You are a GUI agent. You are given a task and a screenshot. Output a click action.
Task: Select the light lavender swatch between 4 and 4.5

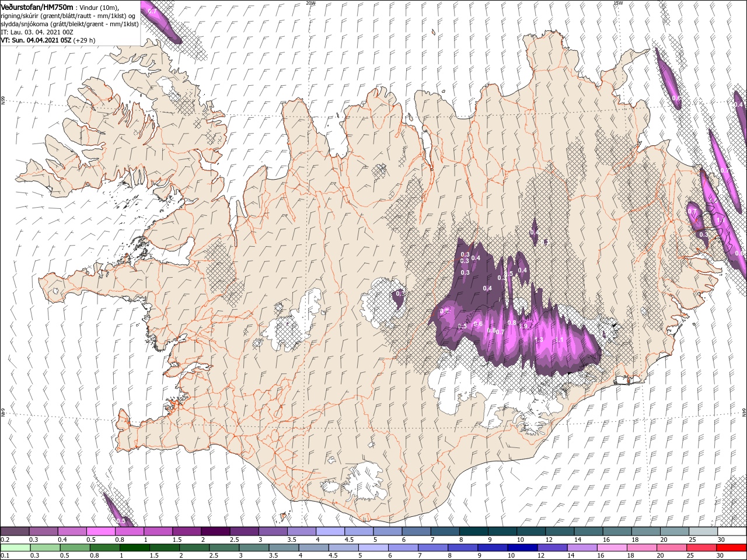[330, 531]
